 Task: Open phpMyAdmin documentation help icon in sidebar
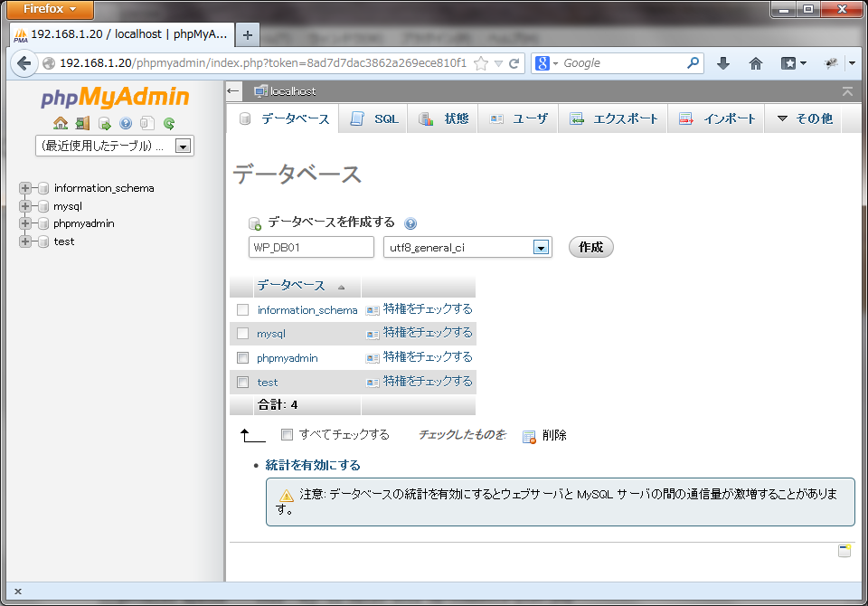coord(126,123)
